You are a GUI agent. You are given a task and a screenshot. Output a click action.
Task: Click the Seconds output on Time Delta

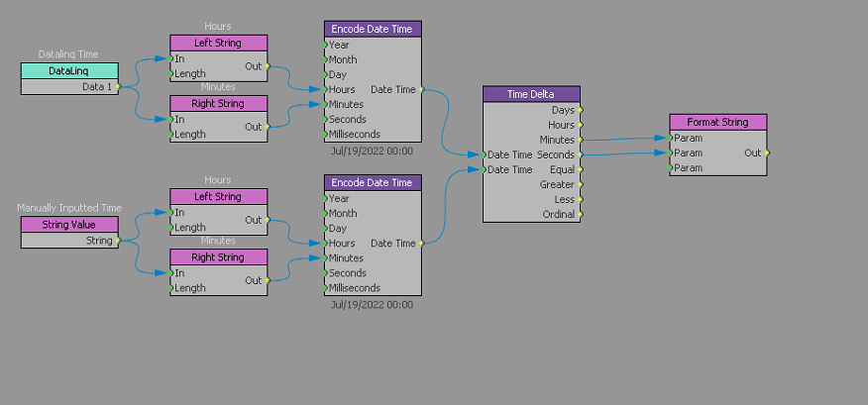580,154
